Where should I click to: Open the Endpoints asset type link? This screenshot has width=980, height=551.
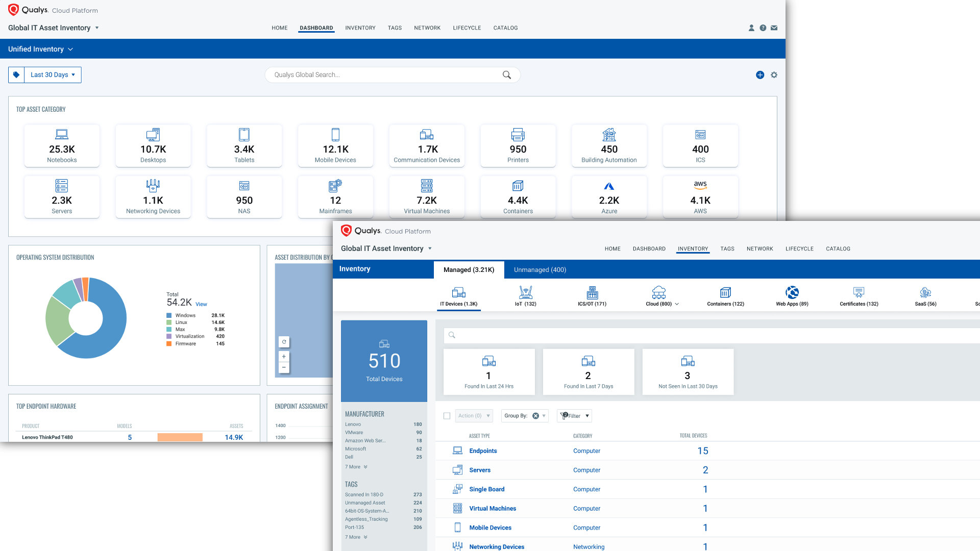(483, 450)
